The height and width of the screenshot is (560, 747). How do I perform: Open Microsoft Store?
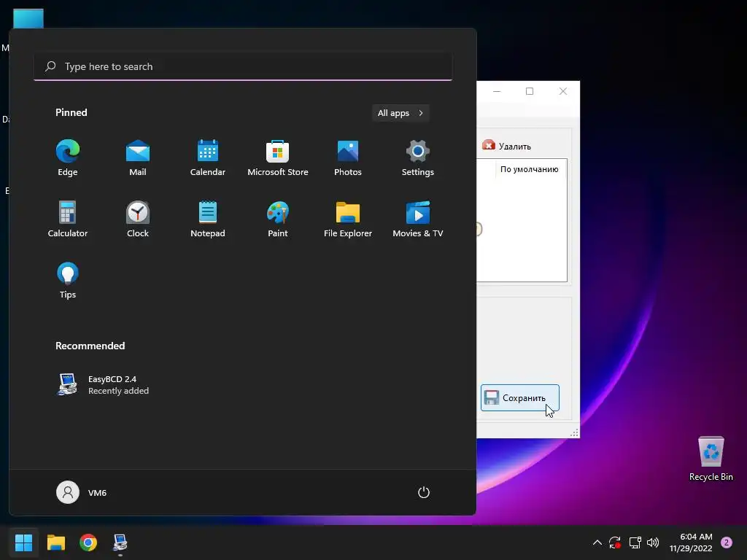(x=278, y=157)
